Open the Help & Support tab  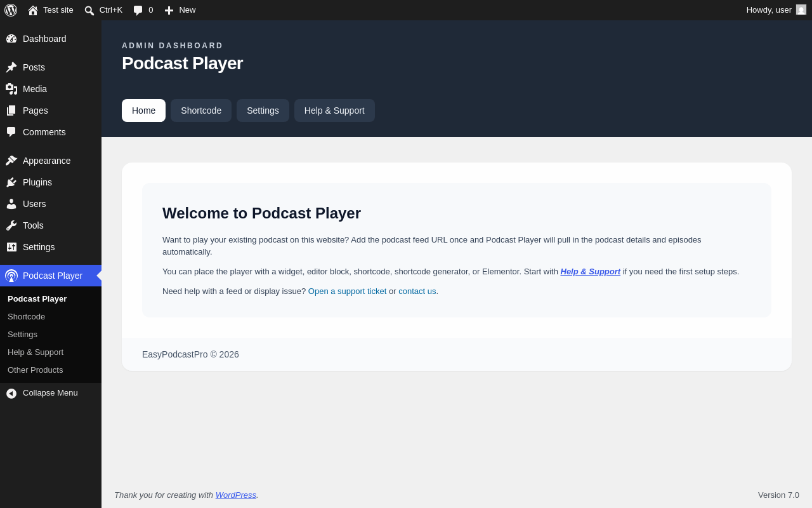coord(334,110)
